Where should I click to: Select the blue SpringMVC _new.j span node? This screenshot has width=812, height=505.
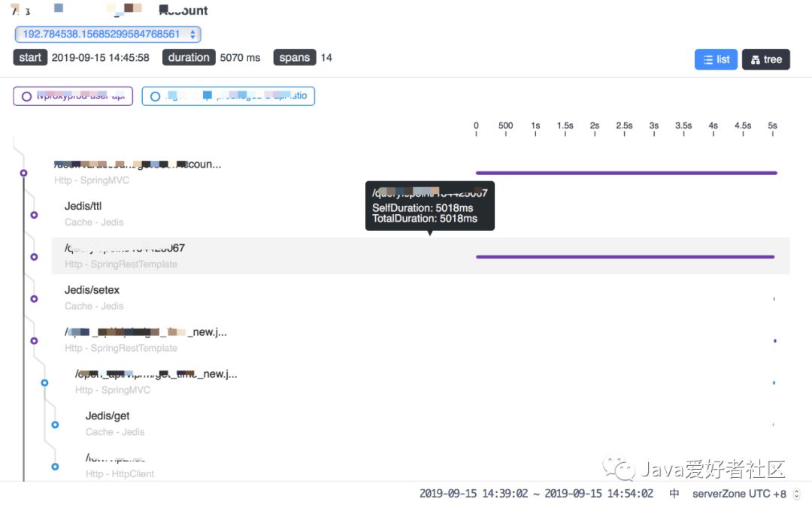coord(44,383)
